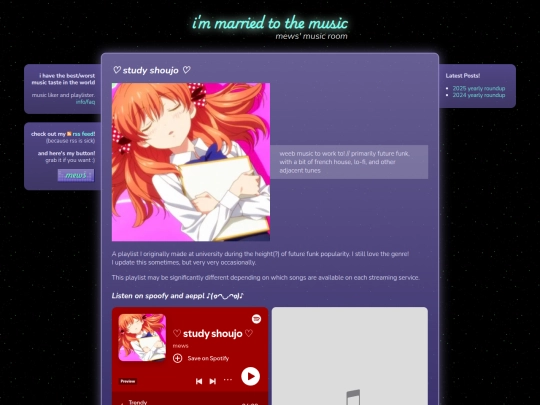540x405 pixels.
Task: Click the small playlist cover in Spotify embed
Action: (142, 338)
